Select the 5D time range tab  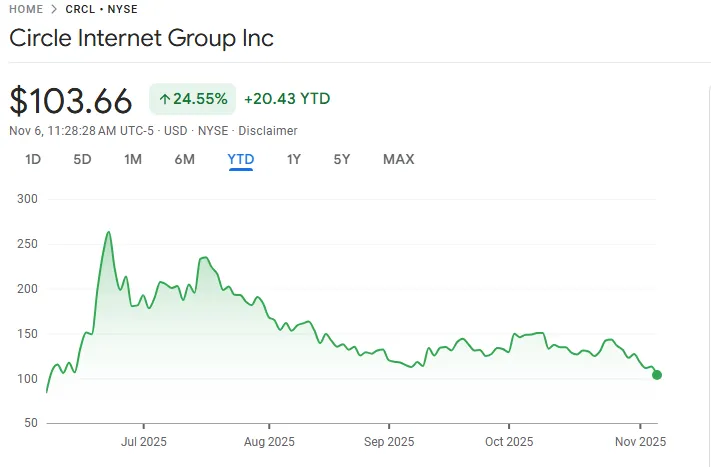[82, 159]
